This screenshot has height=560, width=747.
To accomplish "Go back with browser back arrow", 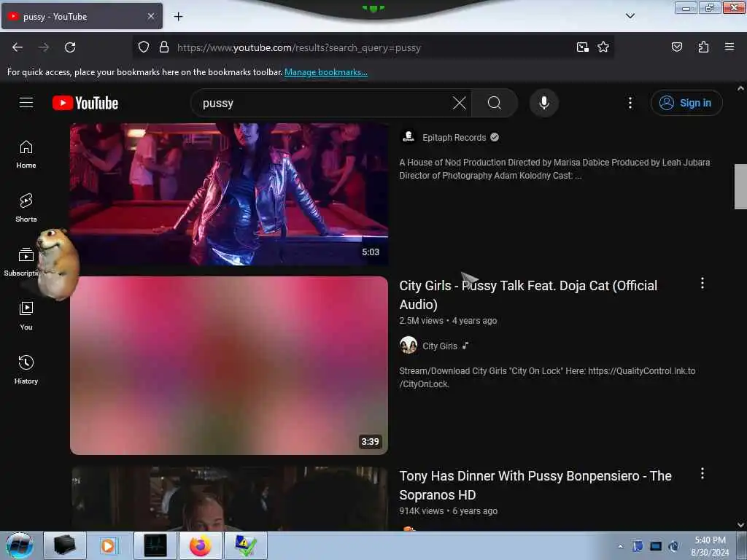I will coord(18,47).
